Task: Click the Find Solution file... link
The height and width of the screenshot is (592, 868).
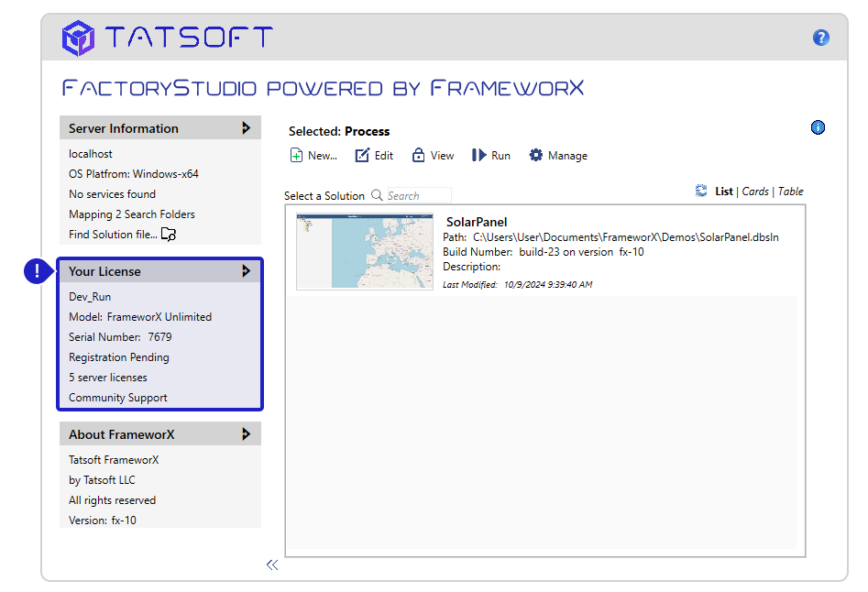Action: [113, 235]
